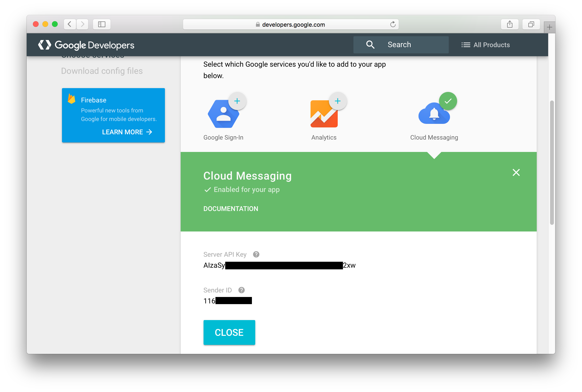Go forward in Safari history
Viewport: 582px width, 392px height.
(x=82, y=24)
